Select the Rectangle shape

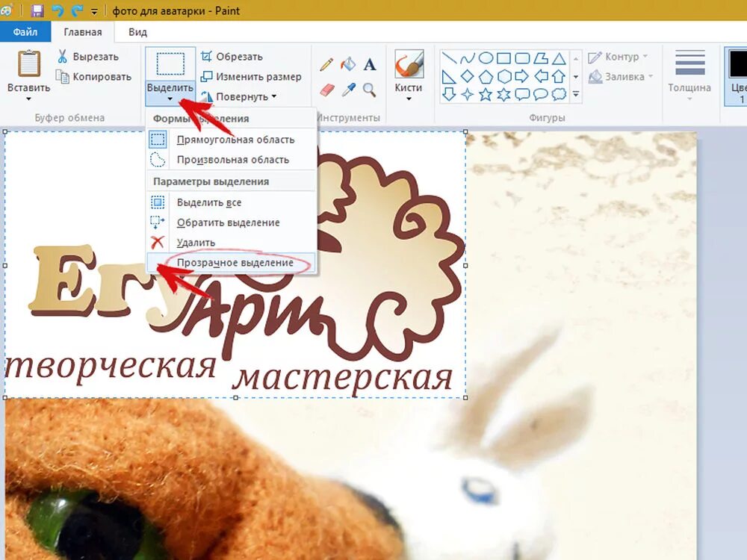[503, 58]
